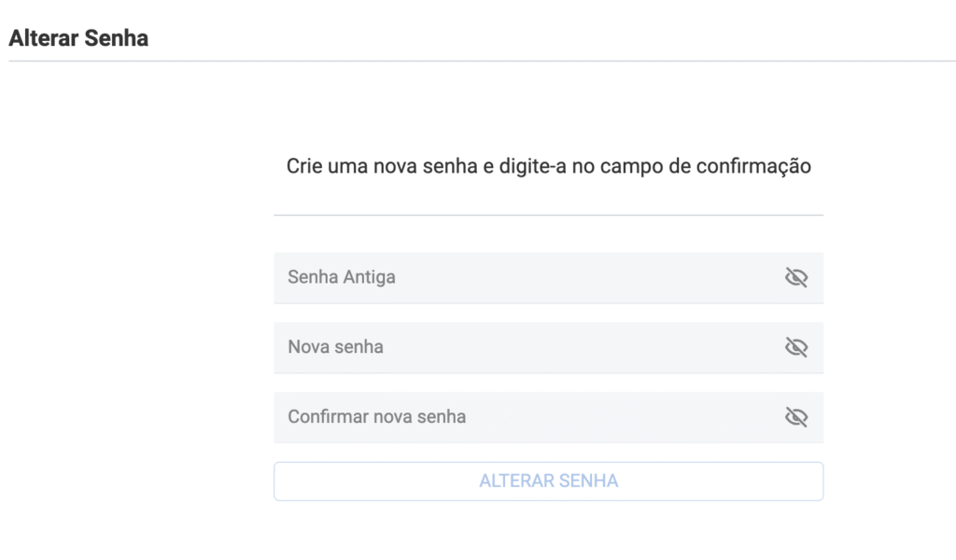This screenshot has height=560, width=956.
Task: Click the crossed-eye icon beside Senha Antiga
Action: 795,277
